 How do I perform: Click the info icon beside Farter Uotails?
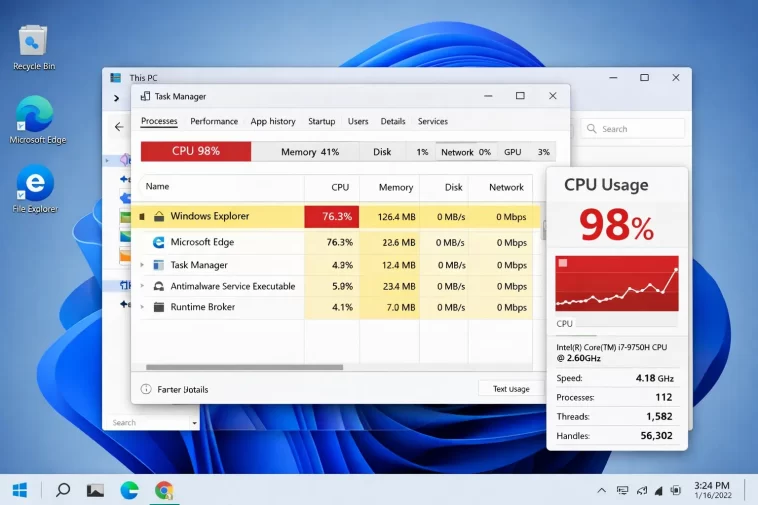tap(146, 389)
